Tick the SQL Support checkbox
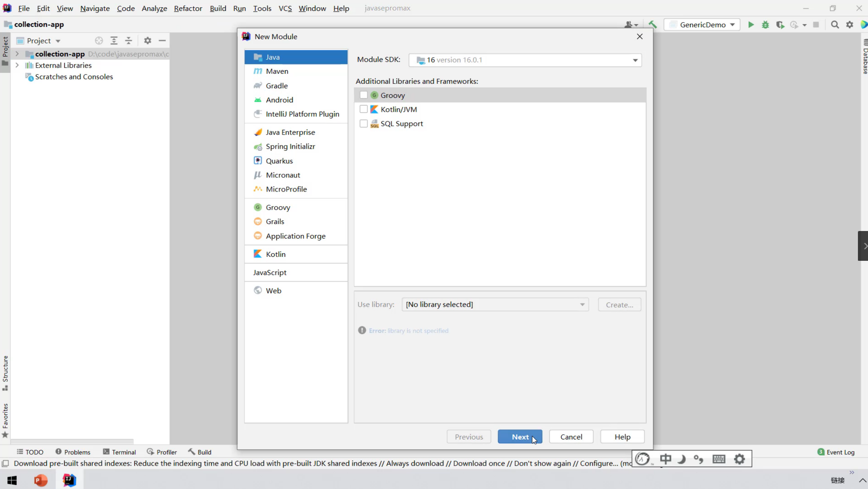The width and height of the screenshot is (868, 489). (x=363, y=124)
